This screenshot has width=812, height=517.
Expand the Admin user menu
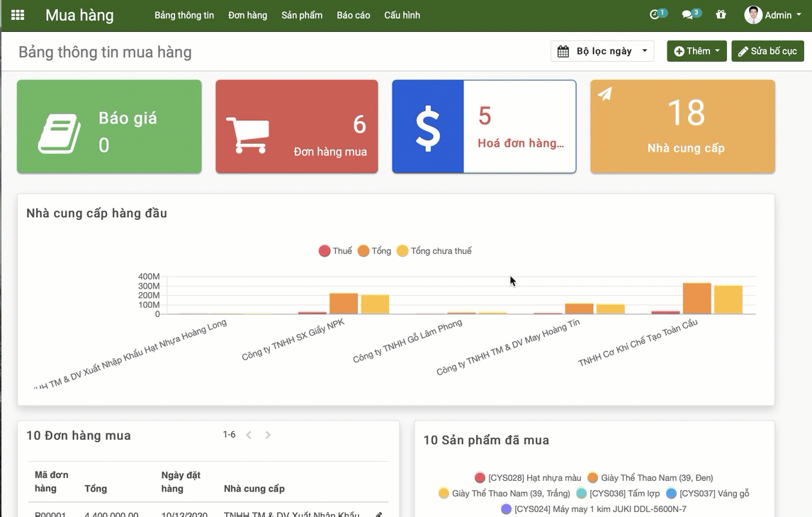point(772,15)
